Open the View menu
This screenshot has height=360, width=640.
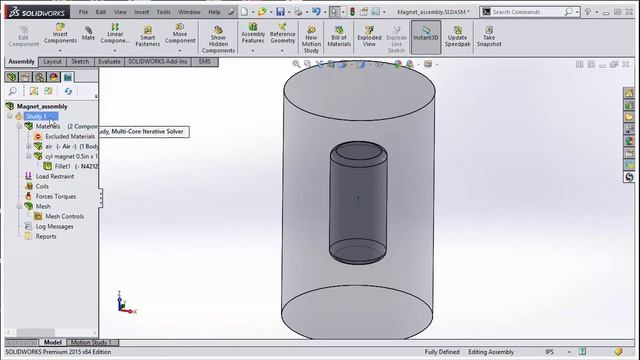(x=120, y=12)
